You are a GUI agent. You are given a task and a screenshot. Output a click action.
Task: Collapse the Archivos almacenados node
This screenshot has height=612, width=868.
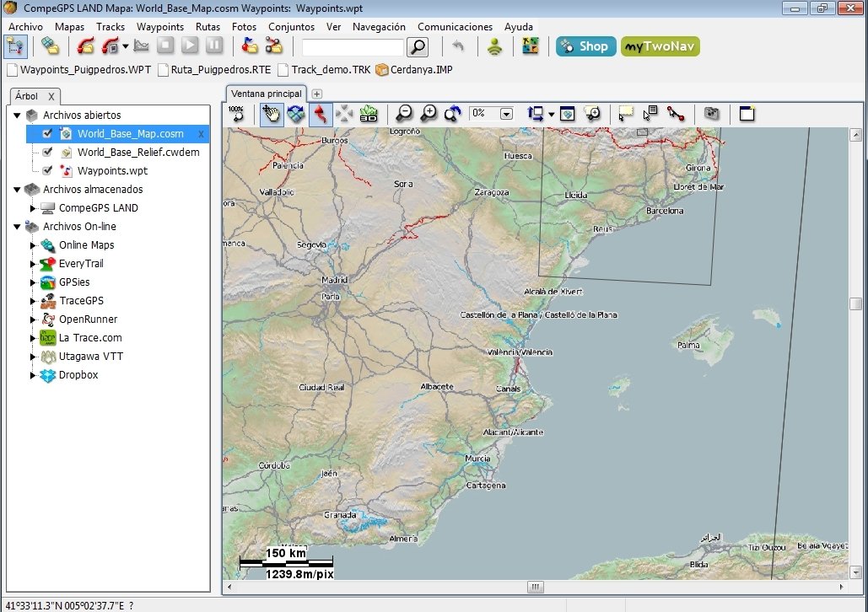tap(17, 189)
